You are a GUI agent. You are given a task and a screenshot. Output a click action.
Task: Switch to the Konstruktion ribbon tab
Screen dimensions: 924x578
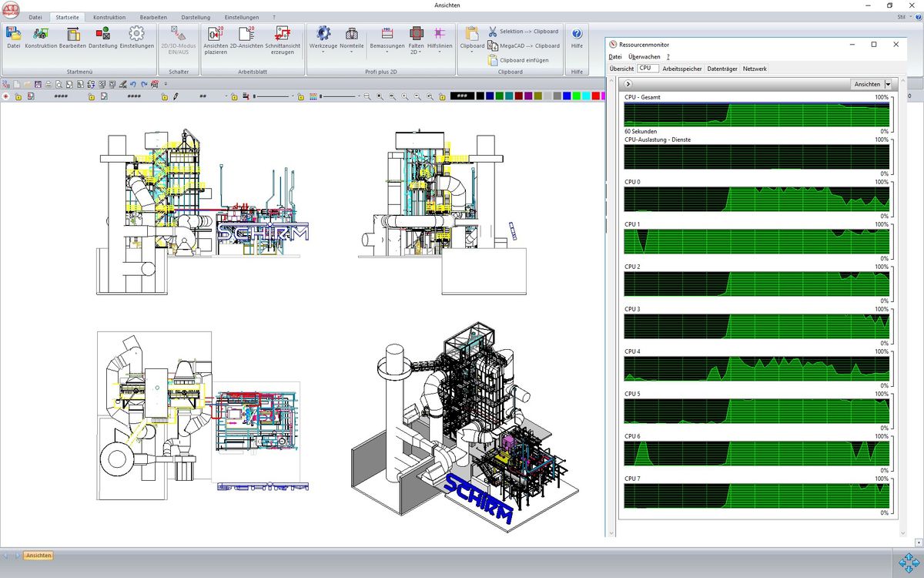point(109,17)
